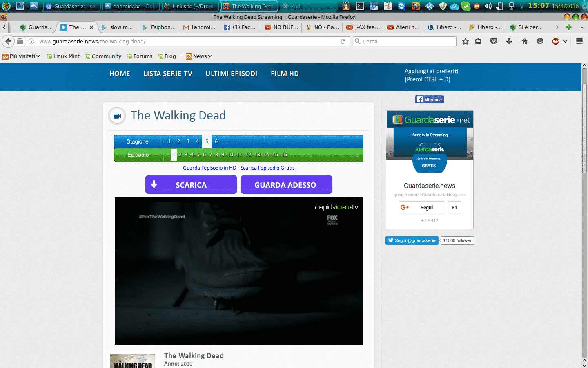
Task: Open the Firefox hamburger menu
Action: coord(579,41)
